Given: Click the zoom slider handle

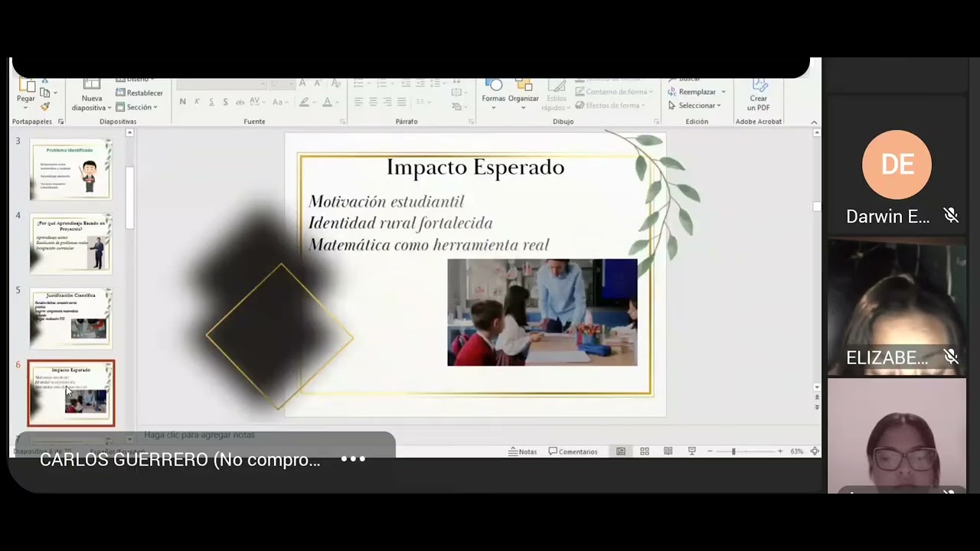Looking at the screenshot, I should (x=733, y=452).
